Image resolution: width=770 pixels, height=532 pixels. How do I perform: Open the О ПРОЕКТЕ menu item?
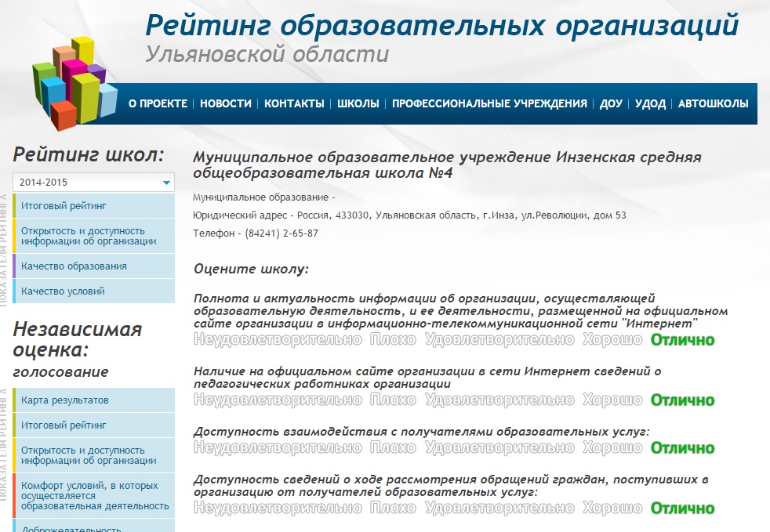[x=158, y=103]
